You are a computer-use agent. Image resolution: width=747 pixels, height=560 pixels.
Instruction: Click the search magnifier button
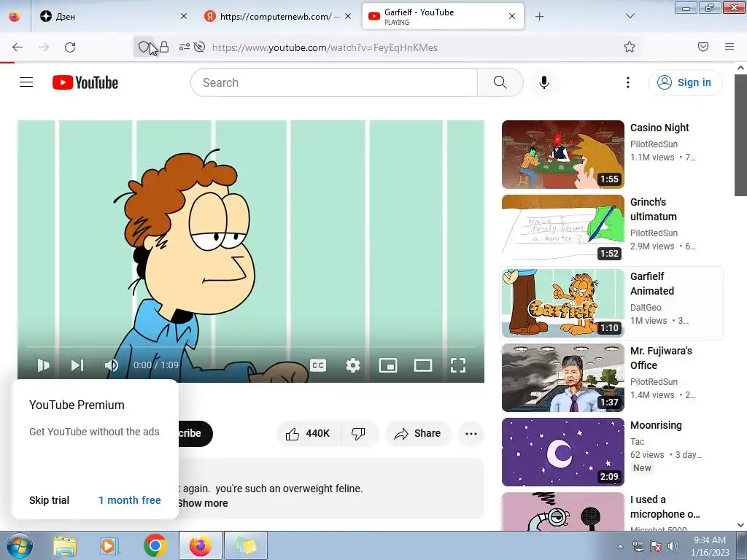click(x=500, y=82)
